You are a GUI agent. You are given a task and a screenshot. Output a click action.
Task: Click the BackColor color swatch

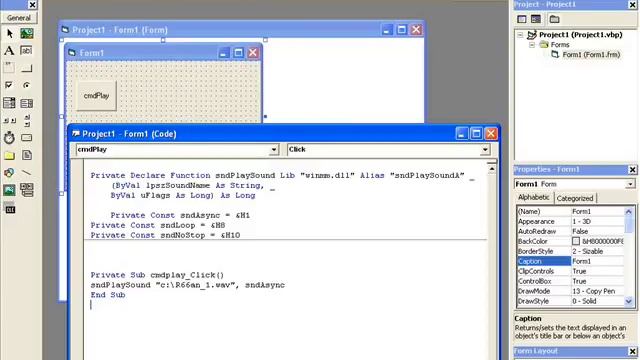(x=576, y=241)
